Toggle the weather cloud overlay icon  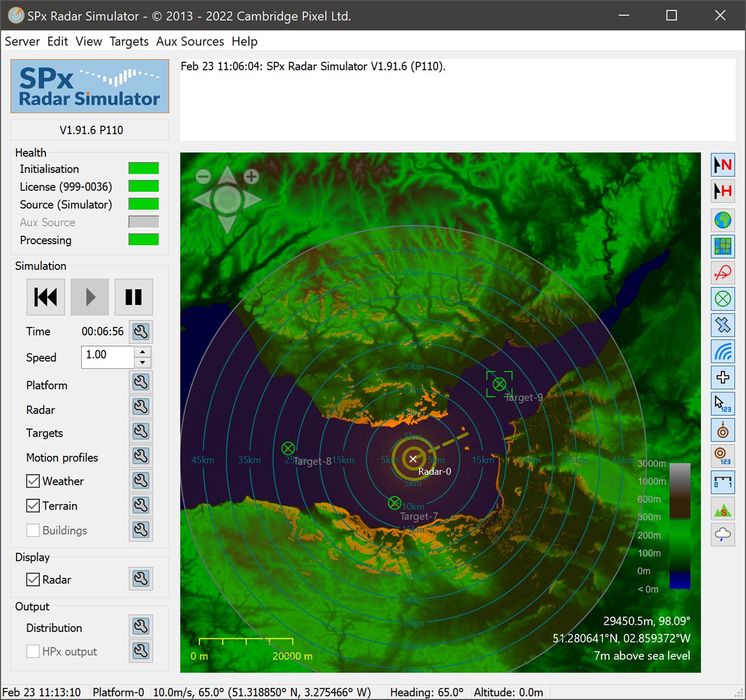[x=723, y=535]
